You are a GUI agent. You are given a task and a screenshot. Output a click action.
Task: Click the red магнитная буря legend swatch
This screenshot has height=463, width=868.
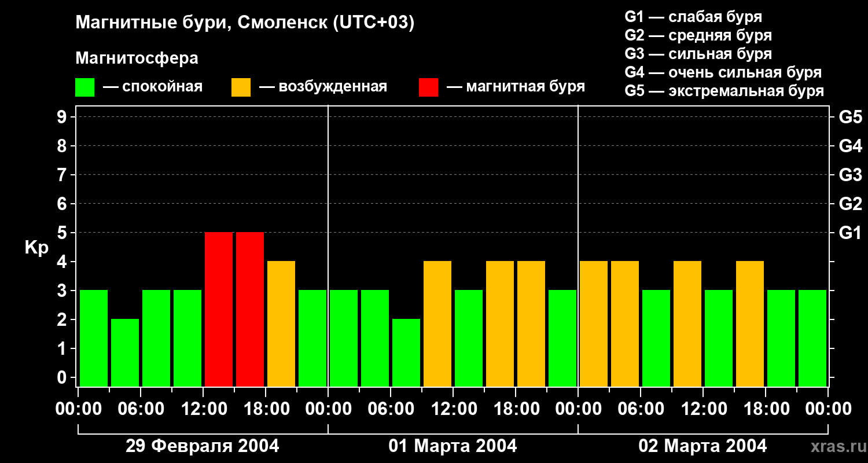tap(428, 87)
